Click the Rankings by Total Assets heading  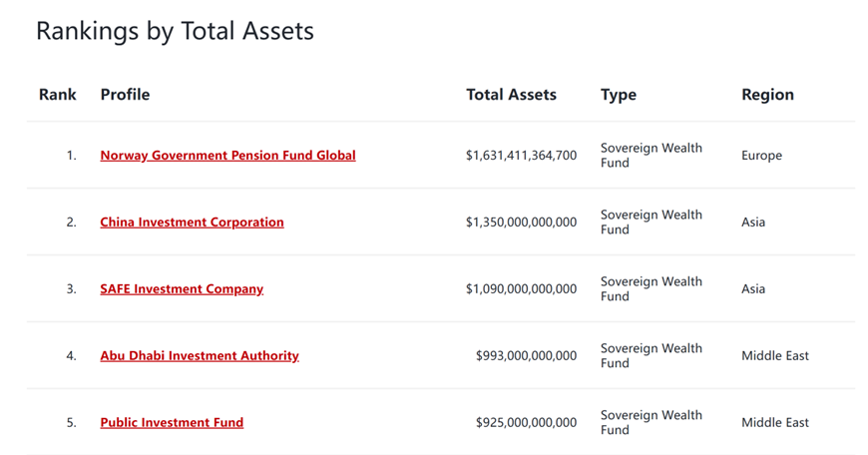click(x=175, y=31)
